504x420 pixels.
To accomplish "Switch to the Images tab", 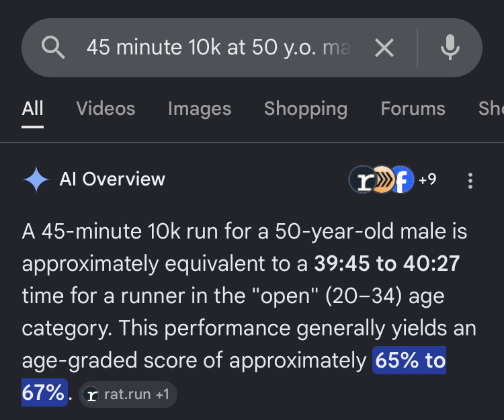I will (x=200, y=108).
